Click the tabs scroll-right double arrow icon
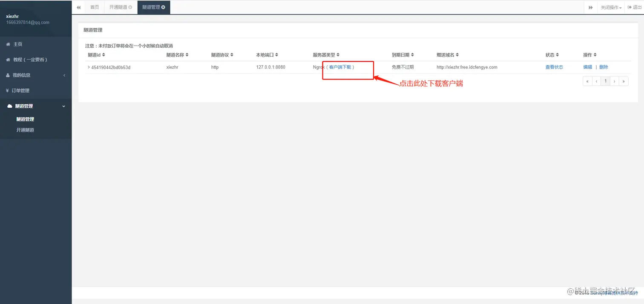Screen dimensions: 644x304 tap(591, 8)
